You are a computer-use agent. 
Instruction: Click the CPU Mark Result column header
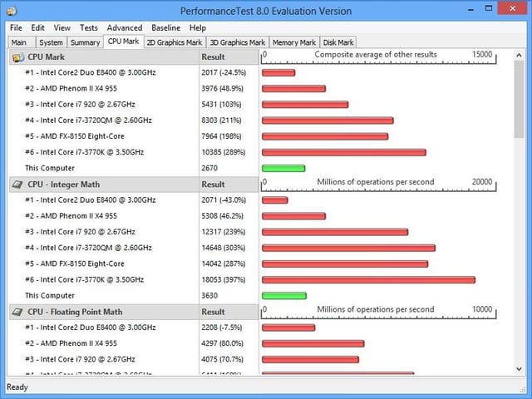coord(229,57)
